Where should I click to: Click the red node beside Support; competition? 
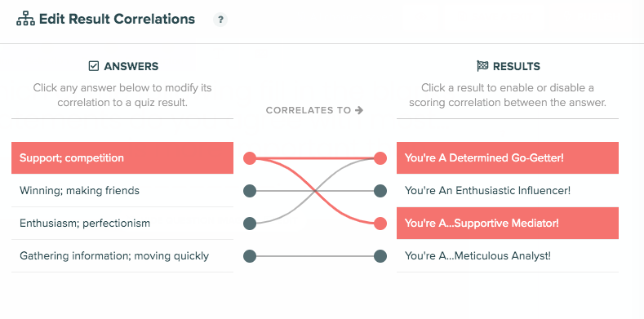click(250, 158)
